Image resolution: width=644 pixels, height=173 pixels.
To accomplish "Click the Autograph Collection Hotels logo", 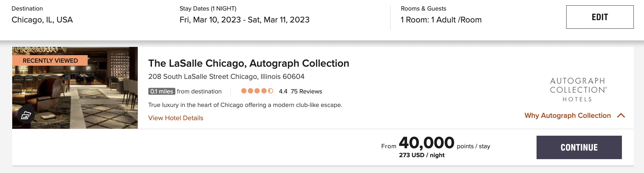I will (578, 89).
